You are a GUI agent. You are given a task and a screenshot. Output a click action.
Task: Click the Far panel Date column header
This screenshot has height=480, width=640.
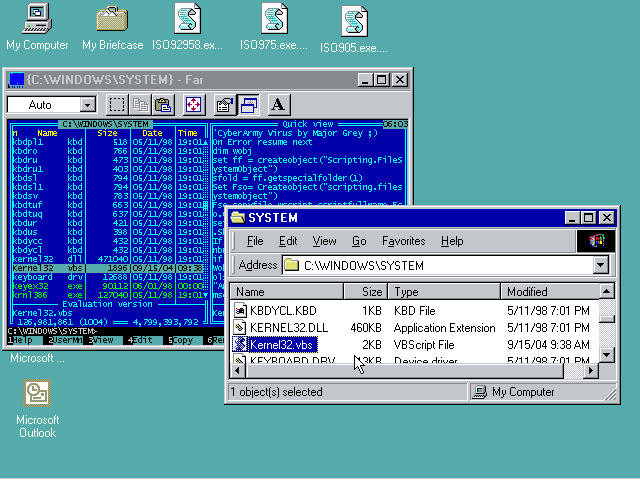point(152,133)
